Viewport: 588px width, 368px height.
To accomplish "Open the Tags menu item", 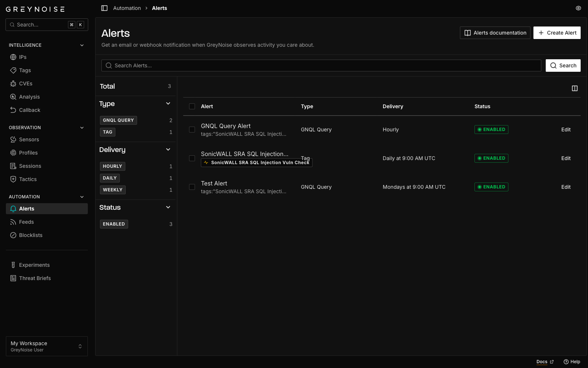I will 47,70.
